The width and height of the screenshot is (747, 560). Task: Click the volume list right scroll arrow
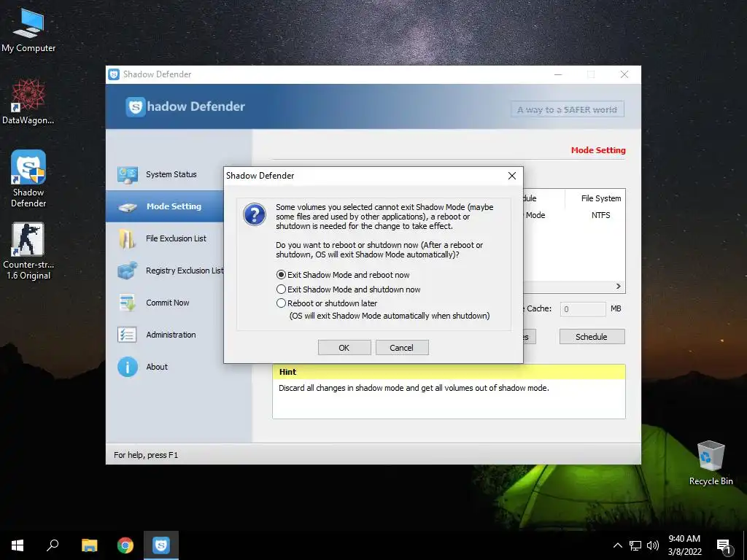point(619,286)
